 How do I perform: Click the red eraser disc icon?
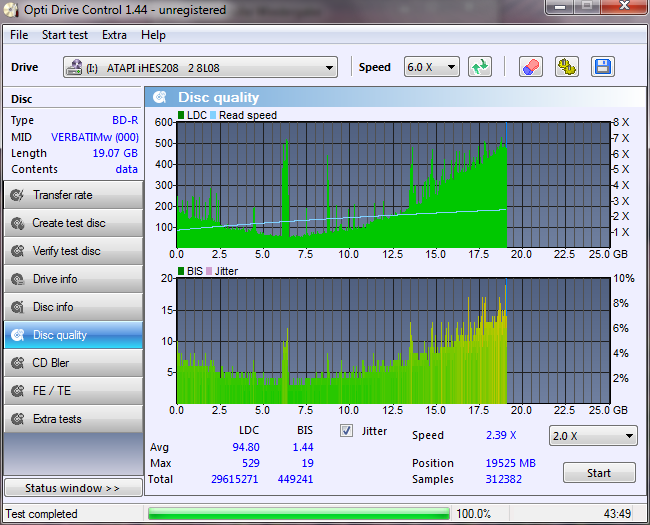(531, 67)
